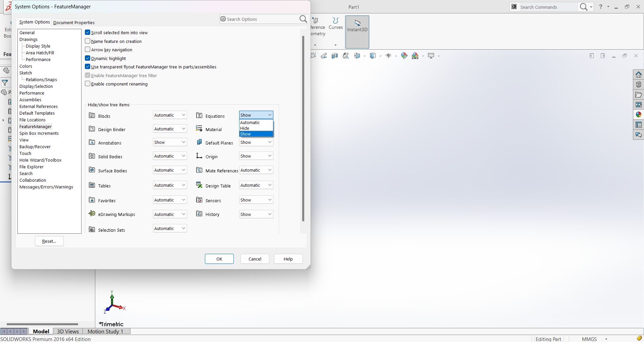Click the Design Binder icon
This screenshot has height=342, width=644.
tap(92, 129)
